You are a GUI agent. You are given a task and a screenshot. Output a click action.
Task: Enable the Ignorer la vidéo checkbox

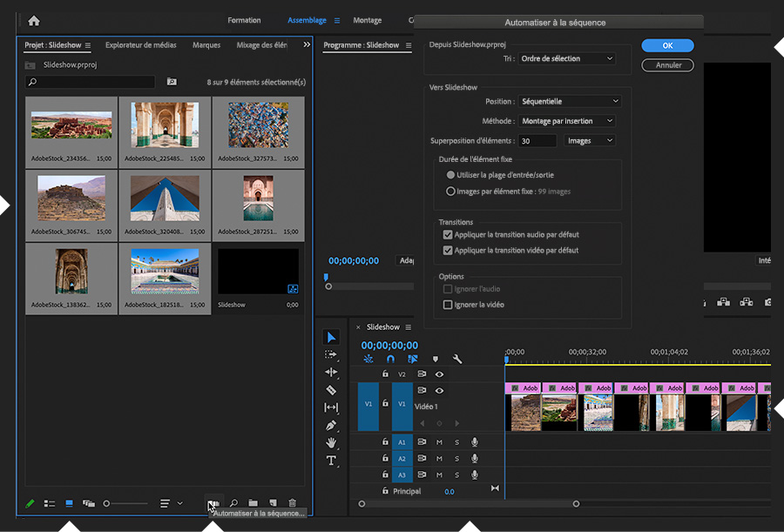(x=448, y=305)
